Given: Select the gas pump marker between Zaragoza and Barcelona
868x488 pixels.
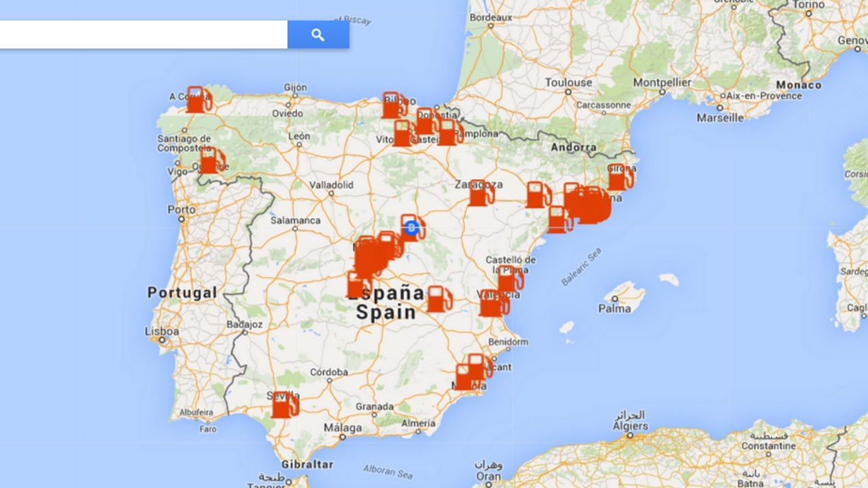Looking at the screenshot, I should (x=538, y=195).
